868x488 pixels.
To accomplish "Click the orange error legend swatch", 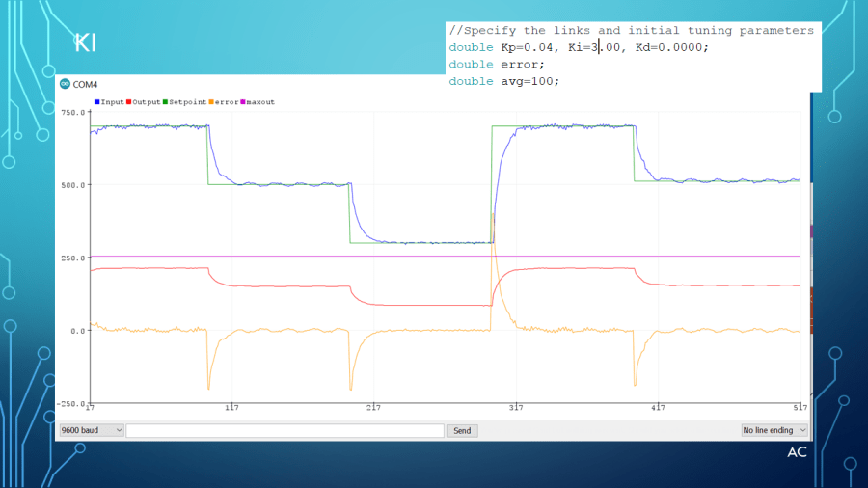I will coord(211,101).
